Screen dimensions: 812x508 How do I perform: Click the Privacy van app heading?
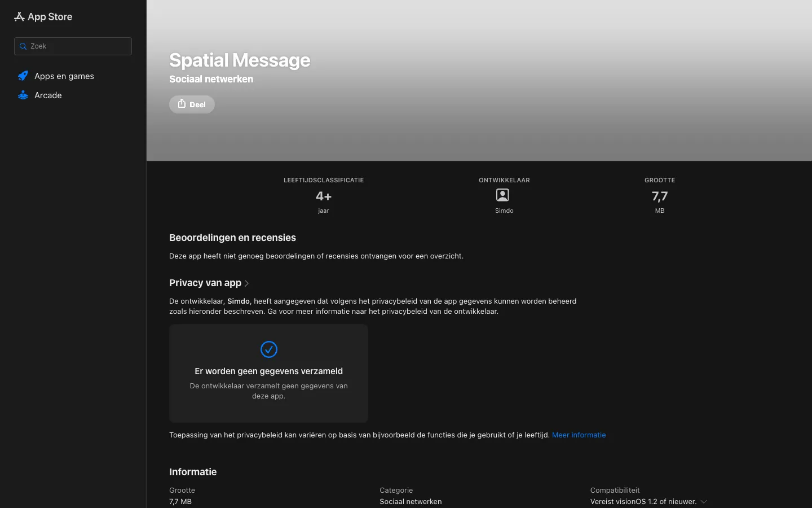[205, 283]
